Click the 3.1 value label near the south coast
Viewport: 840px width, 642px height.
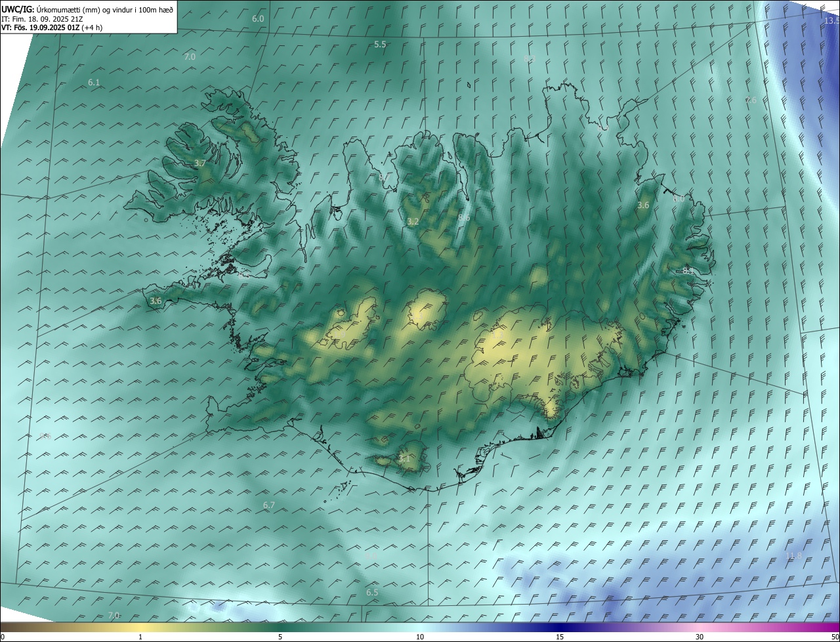(x=404, y=458)
